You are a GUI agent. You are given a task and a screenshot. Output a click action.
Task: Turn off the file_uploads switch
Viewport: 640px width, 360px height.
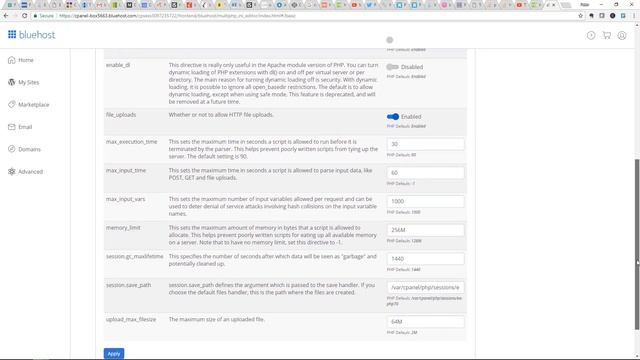click(x=393, y=117)
